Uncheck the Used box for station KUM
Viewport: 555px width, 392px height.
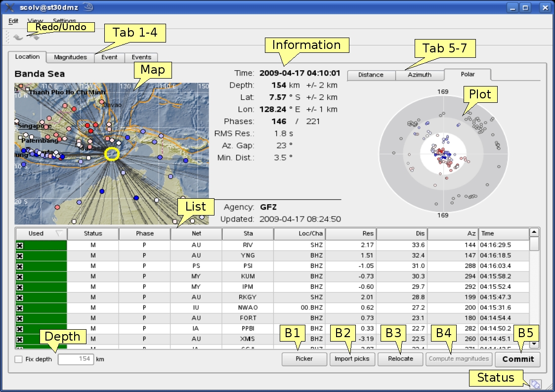(20, 276)
